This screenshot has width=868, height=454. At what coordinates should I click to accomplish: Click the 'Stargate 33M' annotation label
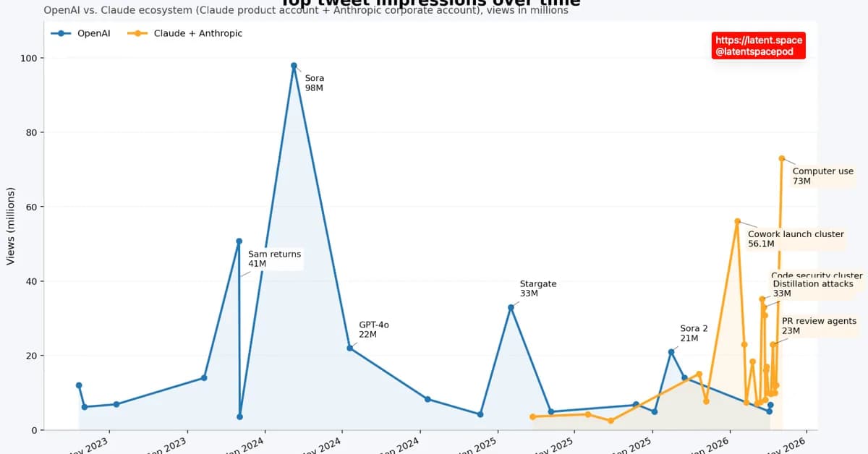click(538, 288)
